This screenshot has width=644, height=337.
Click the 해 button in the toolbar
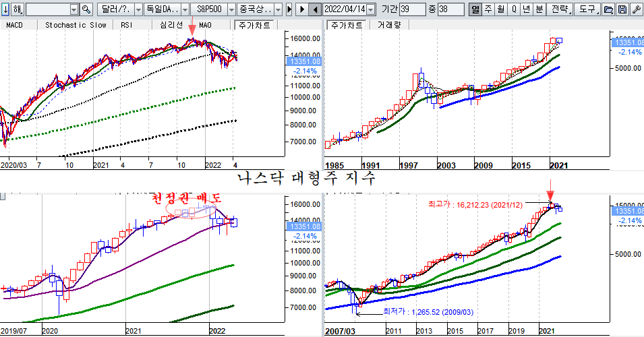click(x=18, y=10)
